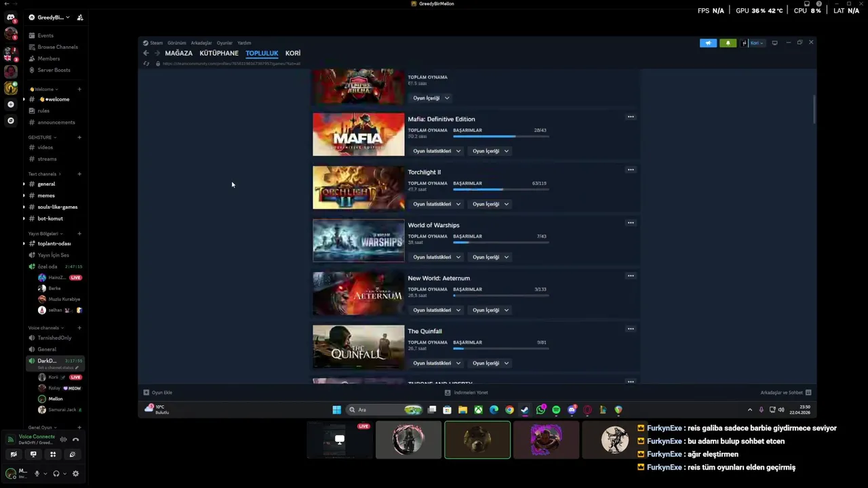Start an activity from voice panel

pos(53,455)
